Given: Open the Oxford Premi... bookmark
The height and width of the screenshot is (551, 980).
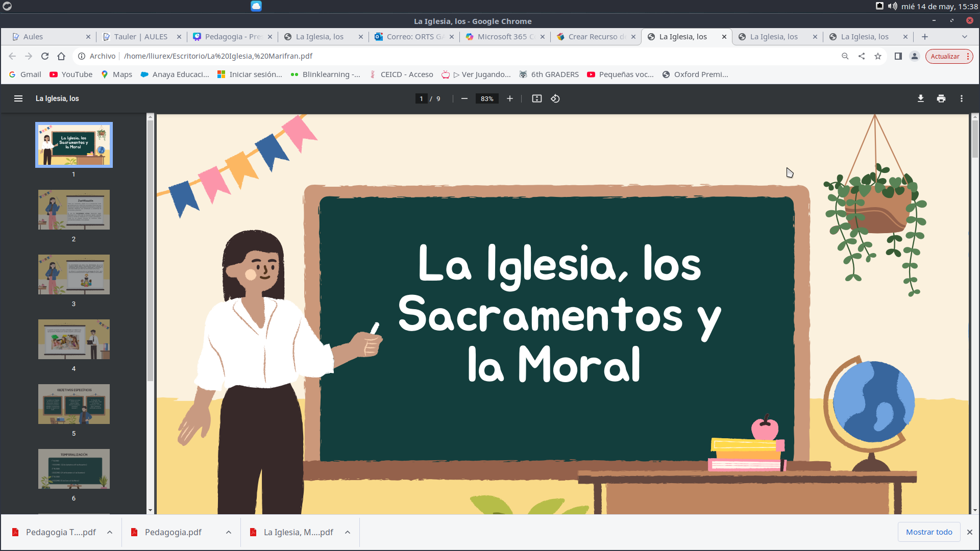Looking at the screenshot, I should (695, 74).
